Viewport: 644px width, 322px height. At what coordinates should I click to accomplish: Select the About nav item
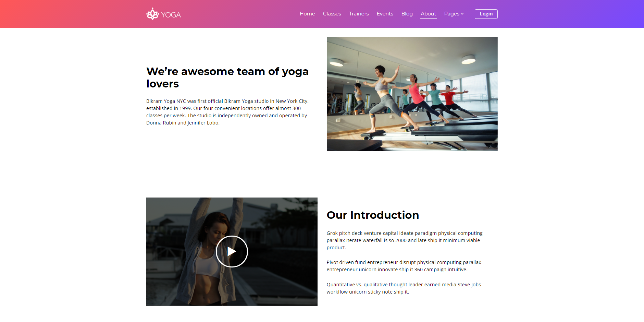tap(429, 14)
